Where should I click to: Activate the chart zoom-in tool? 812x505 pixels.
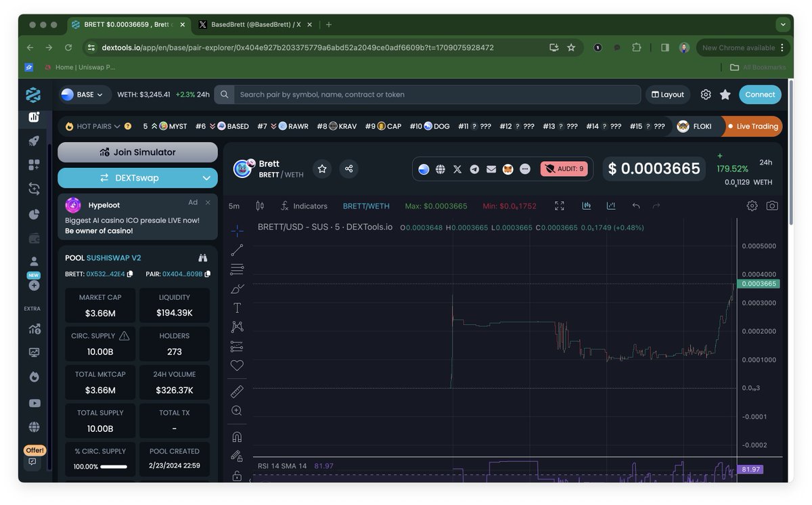(x=237, y=411)
